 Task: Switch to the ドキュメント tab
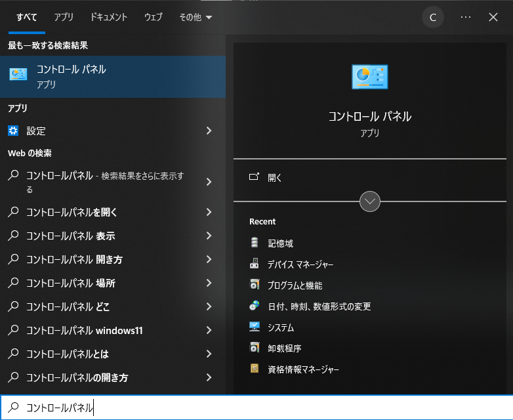tap(109, 17)
